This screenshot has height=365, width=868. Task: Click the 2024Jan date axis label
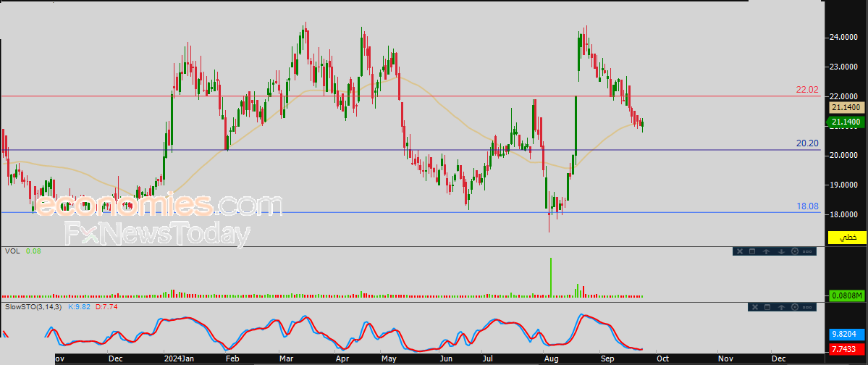pyautogui.click(x=180, y=359)
